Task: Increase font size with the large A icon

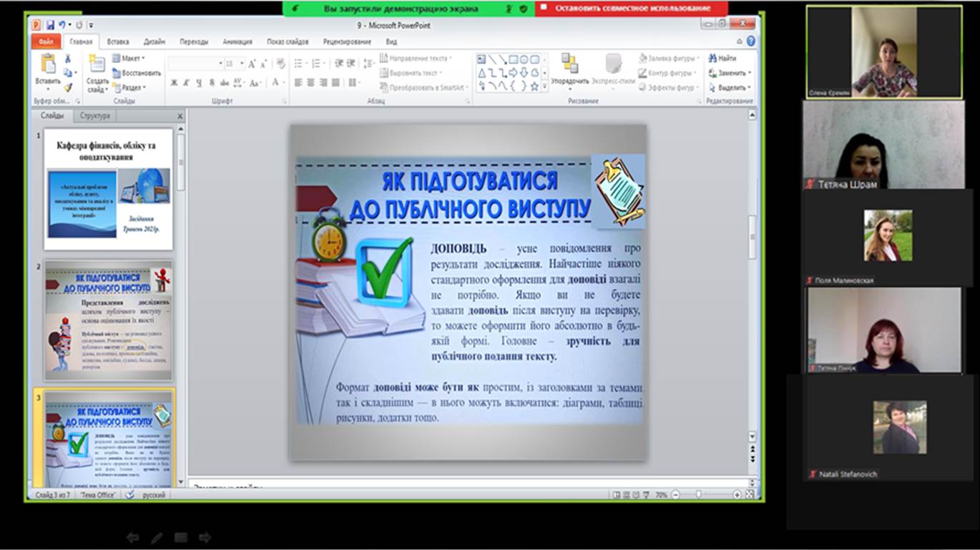Action: 253,64
